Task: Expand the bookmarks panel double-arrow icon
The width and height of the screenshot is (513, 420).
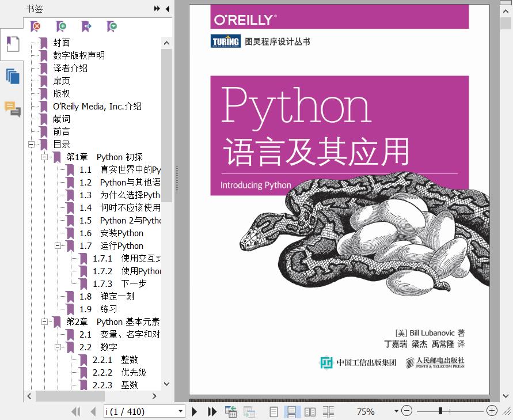Action: (157, 9)
